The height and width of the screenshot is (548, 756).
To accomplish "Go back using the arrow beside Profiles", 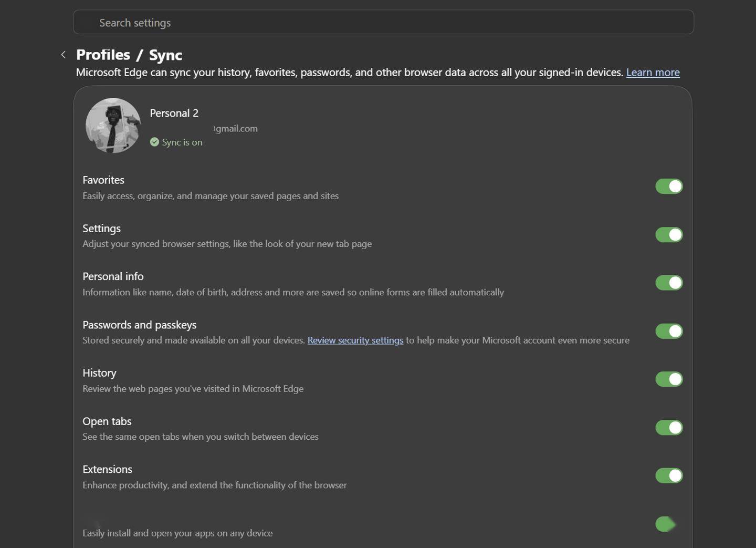I will [63, 55].
